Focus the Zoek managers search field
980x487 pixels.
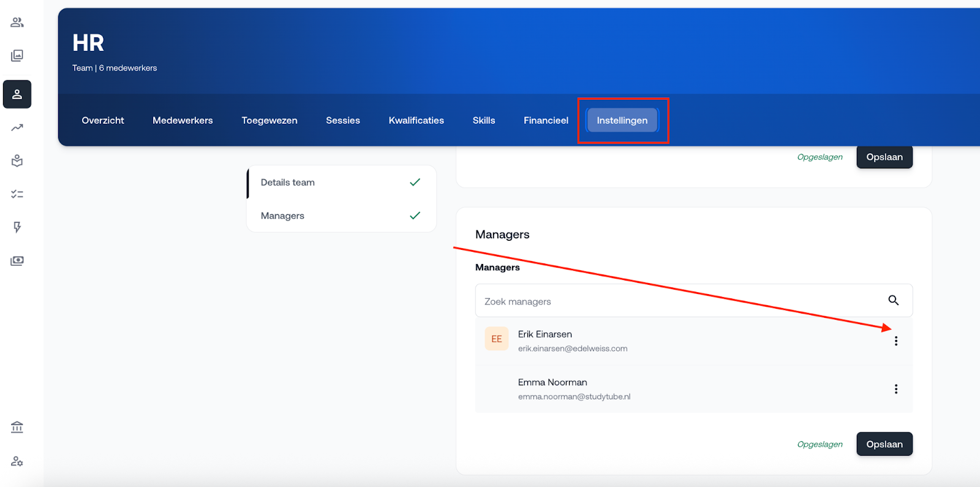pos(694,301)
